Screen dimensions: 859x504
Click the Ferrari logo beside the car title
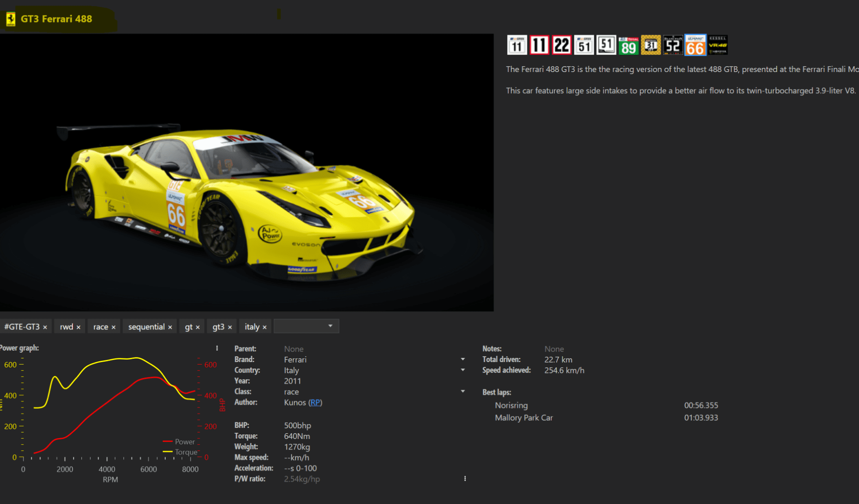coord(11,19)
